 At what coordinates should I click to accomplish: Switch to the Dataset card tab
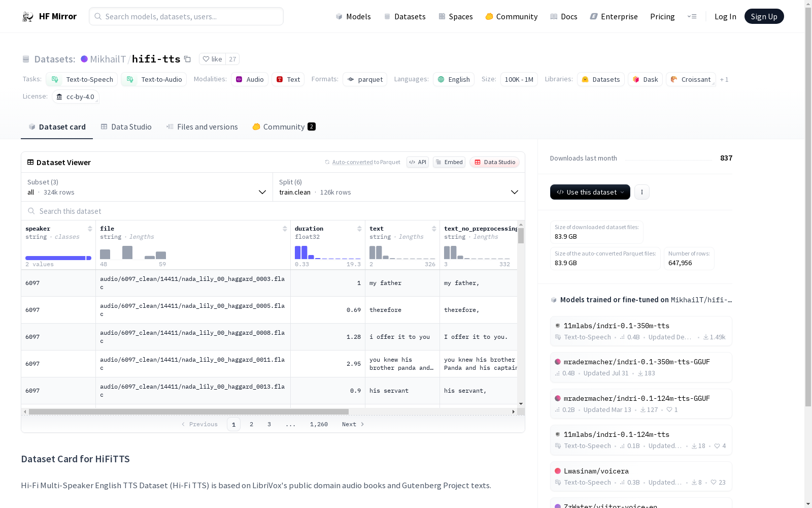click(57, 127)
